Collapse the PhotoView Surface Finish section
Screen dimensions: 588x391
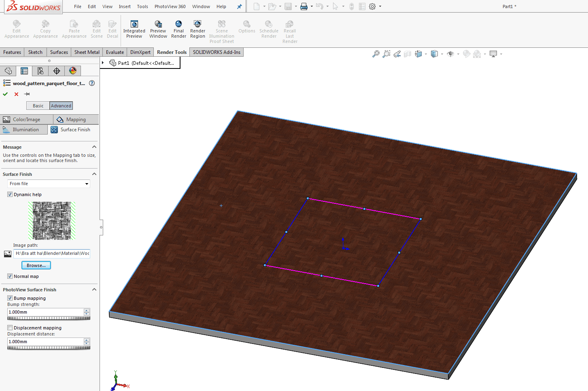(x=94, y=290)
